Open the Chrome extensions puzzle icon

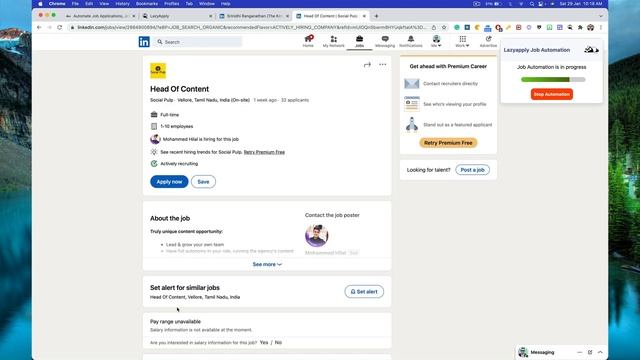click(580, 27)
